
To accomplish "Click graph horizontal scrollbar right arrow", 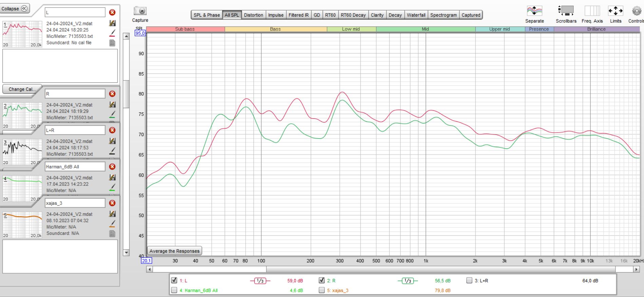I will click(637, 269).
